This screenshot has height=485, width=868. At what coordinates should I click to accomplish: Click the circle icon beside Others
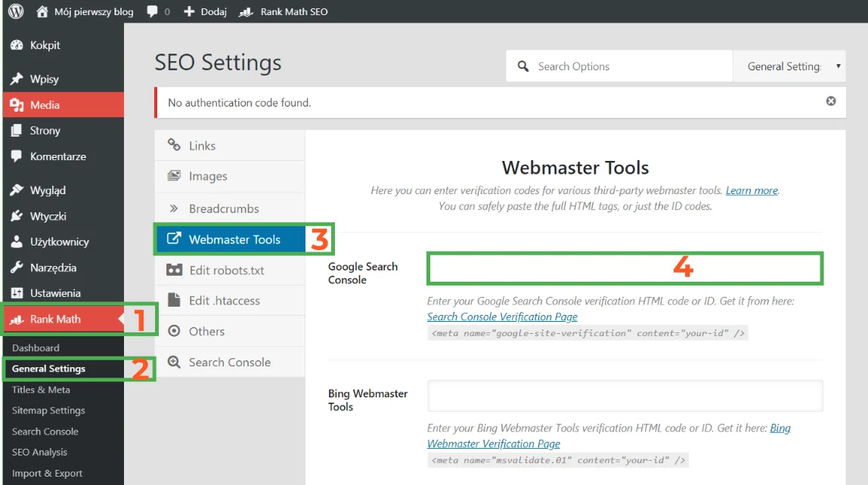click(174, 331)
